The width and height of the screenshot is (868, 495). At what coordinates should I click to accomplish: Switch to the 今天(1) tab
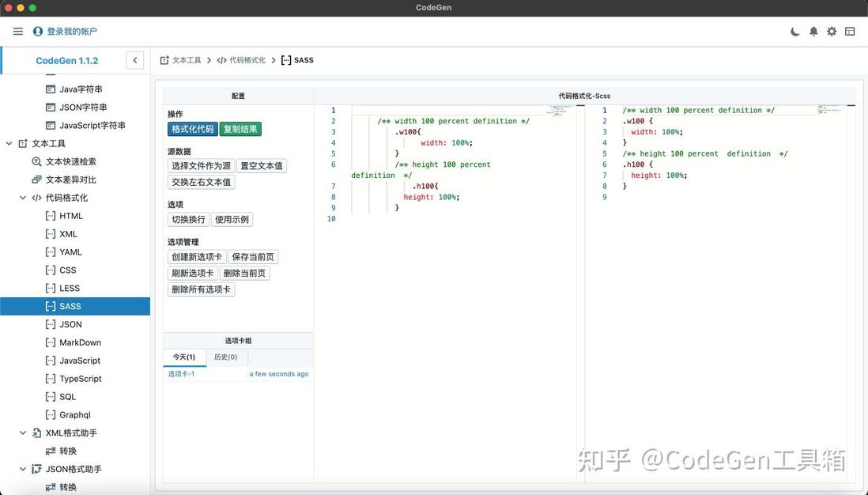tap(184, 357)
